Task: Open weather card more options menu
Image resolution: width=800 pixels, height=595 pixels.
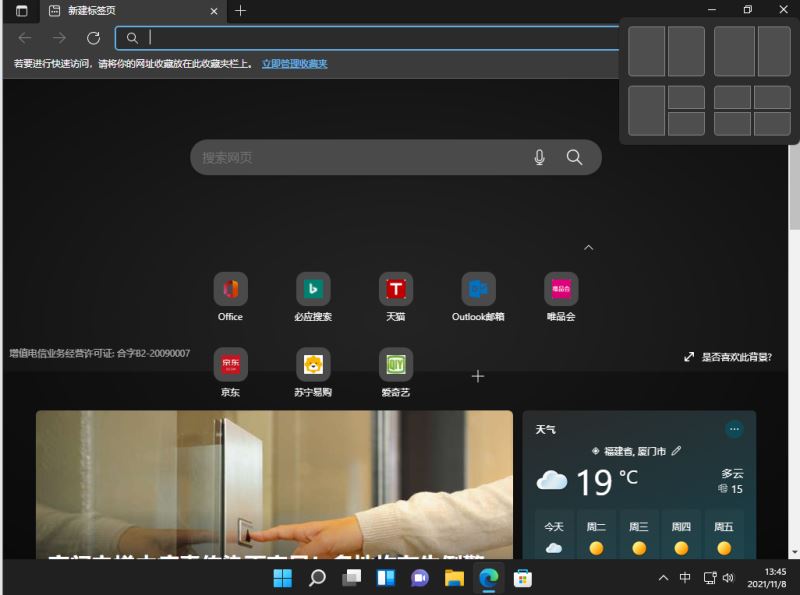Action: pyautogui.click(x=734, y=429)
